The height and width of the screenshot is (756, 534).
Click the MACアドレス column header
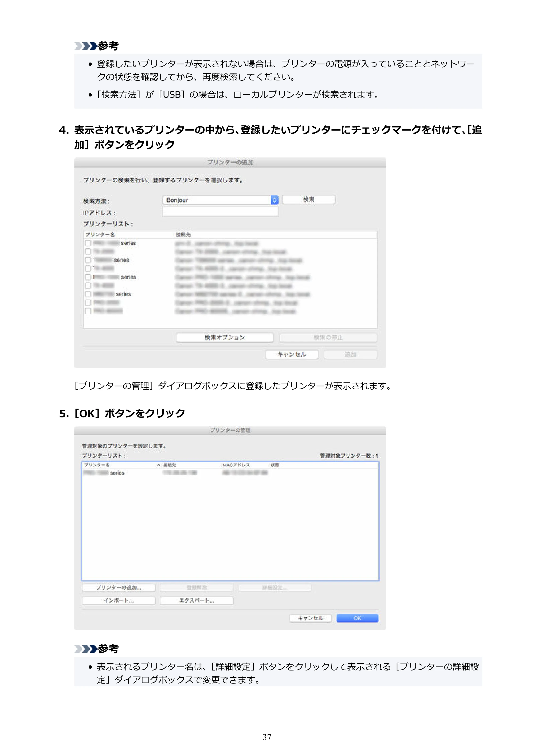click(236, 465)
